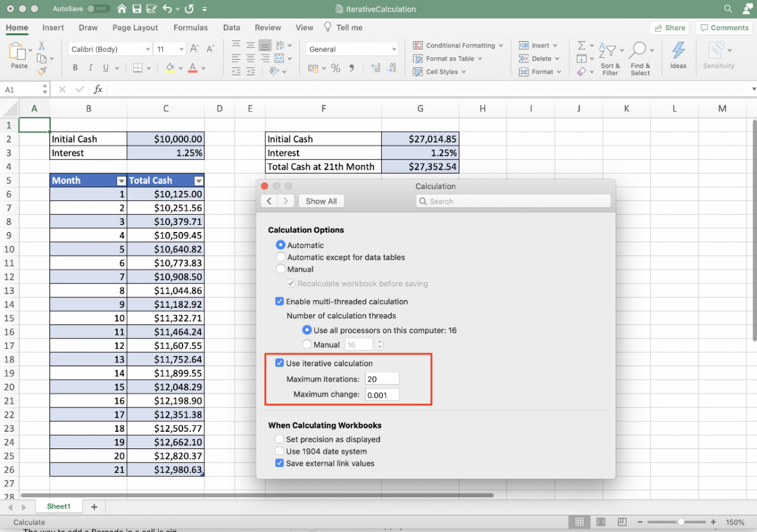Enable Manual calculation mode
Screen dimensions: 757x532
[x=280, y=269]
